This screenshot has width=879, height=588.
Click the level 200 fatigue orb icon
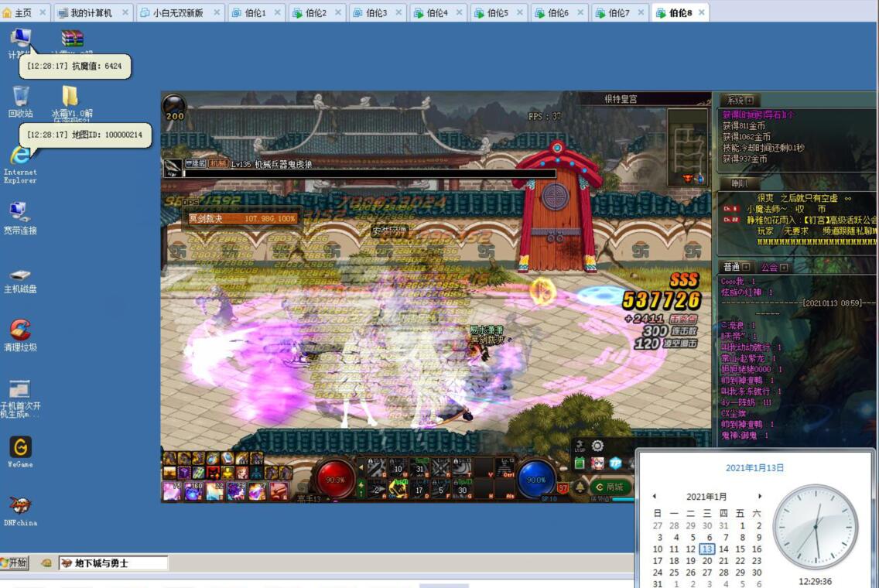pos(174,107)
